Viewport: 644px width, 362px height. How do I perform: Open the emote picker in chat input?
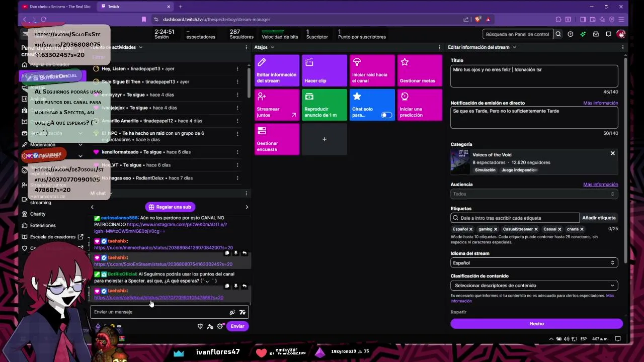point(243,312)
